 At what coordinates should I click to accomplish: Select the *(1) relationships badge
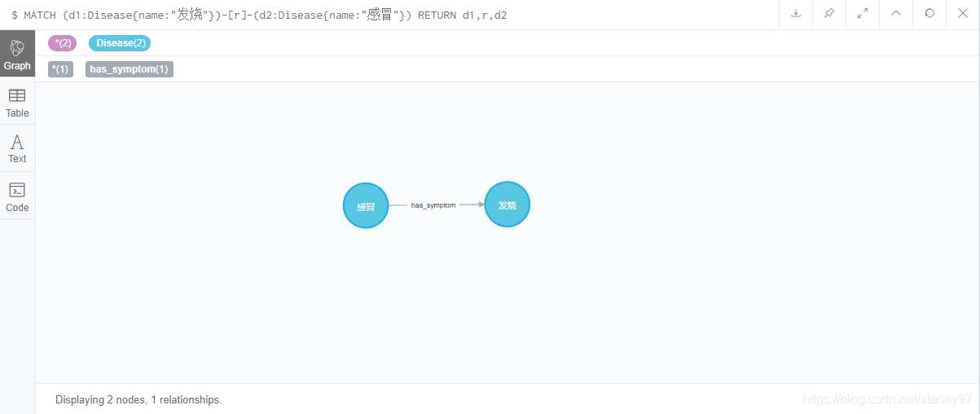(60, 69)
